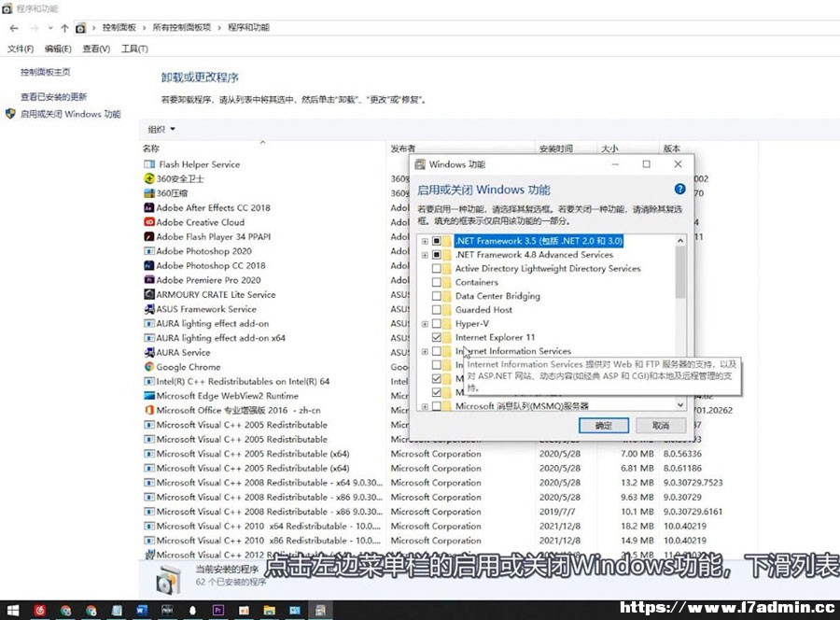Click the ASUS Framework Service icon
The height and width of the screenshot is (620, 840).
[149, 309]
